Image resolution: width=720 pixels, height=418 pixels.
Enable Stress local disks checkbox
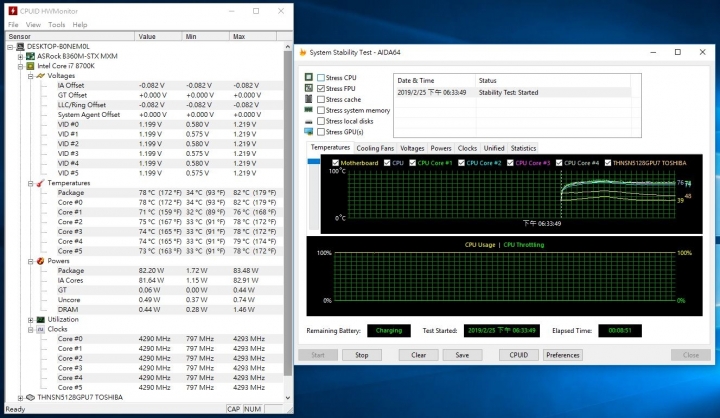(x=321, y=121)
